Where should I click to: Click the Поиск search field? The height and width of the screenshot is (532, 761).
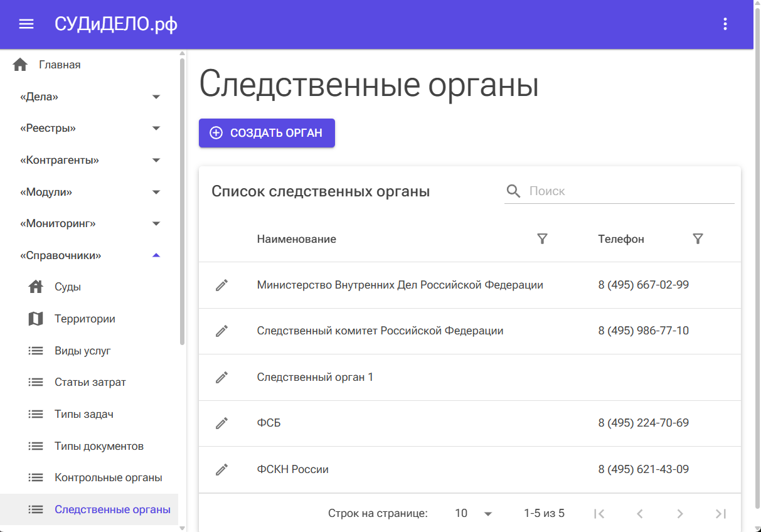(x=627, y=191)
